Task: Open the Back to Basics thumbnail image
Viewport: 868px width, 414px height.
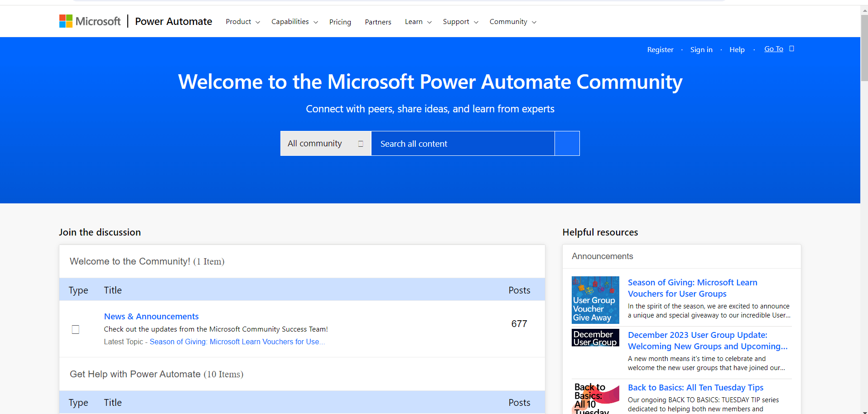Action: click(595, 398)
